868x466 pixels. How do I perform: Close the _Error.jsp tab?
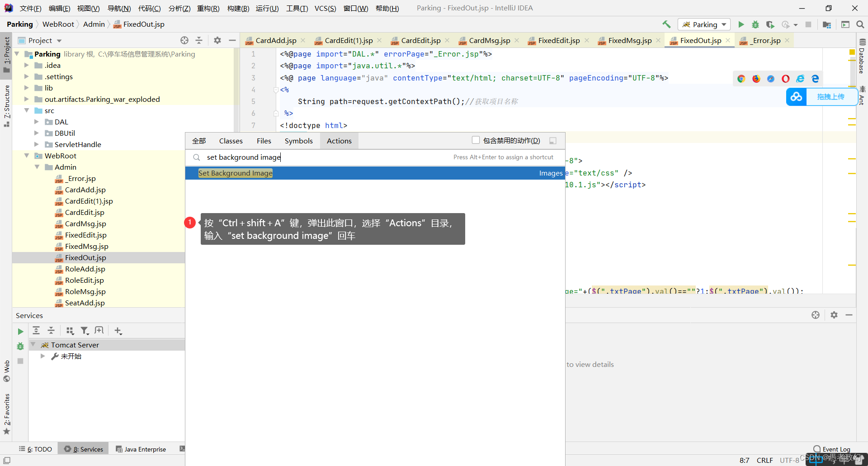pyautogui.click(x=787, y=40)
